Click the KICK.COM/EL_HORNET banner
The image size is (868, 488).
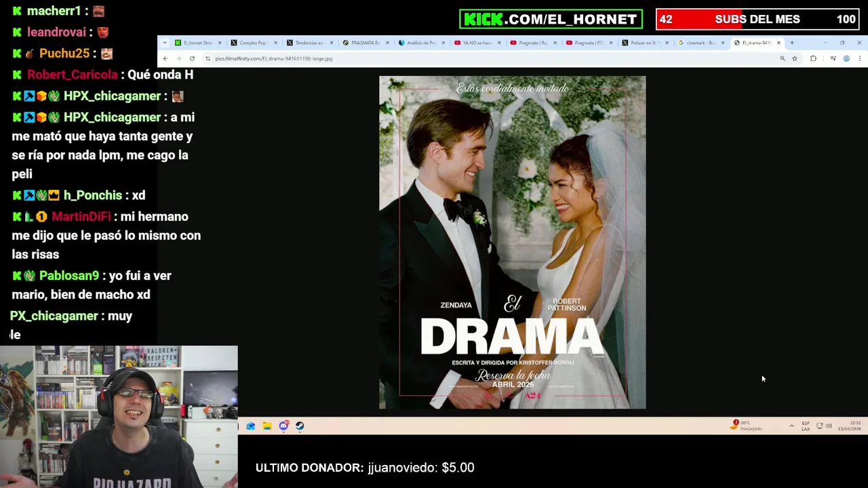click(x=551, y=19)
